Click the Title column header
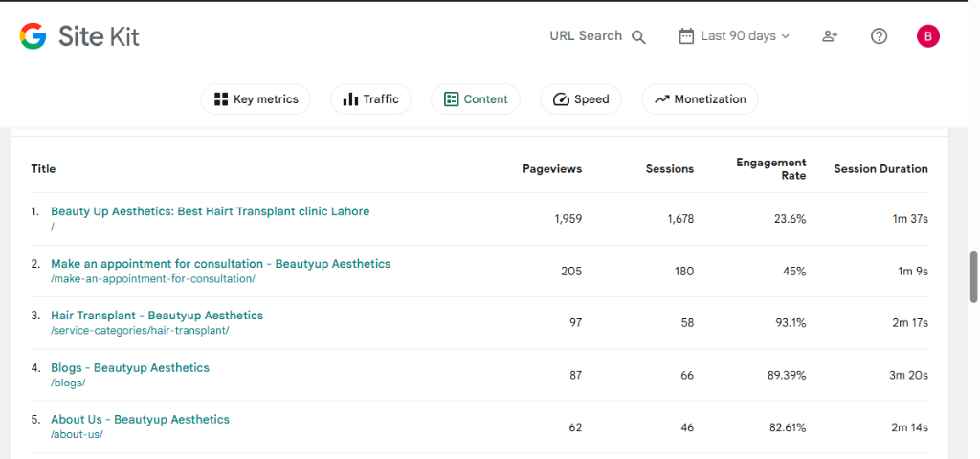980x459 pixels. coord(43,168)
